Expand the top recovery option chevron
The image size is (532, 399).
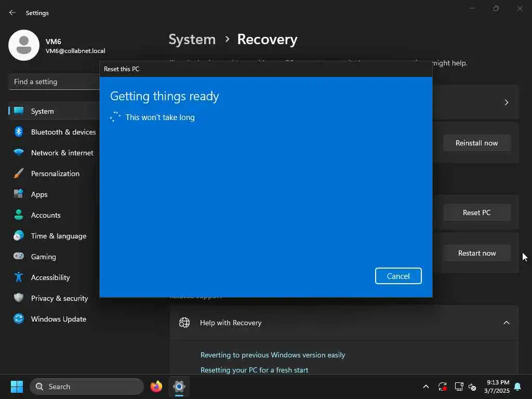[x=506, y=102]
